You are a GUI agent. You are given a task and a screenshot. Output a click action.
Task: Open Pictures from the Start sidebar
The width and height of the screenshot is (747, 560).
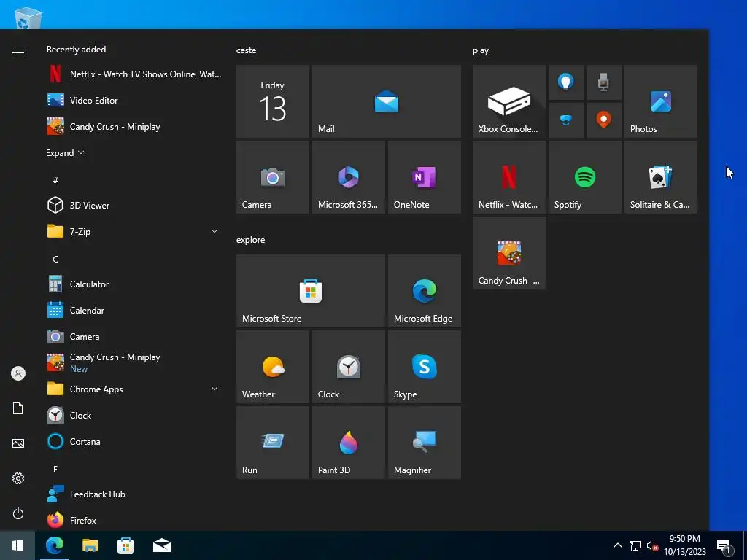tap(18, 443)
